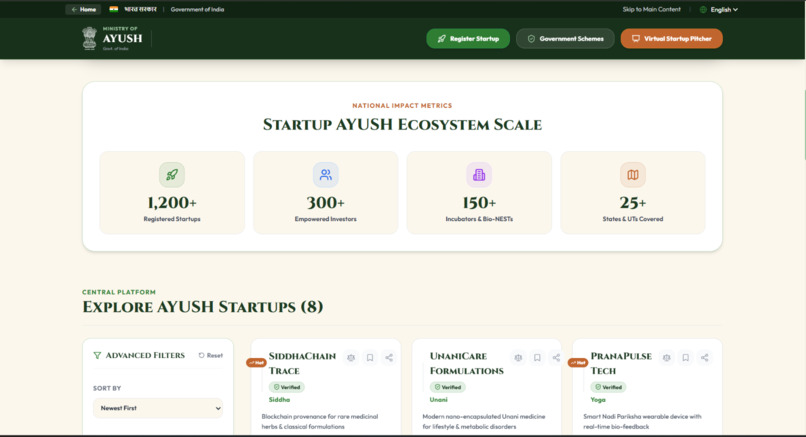Click the map icon above States & UTs Covered
The width and height of the screenshot is (806, 437).
[633, 175]
